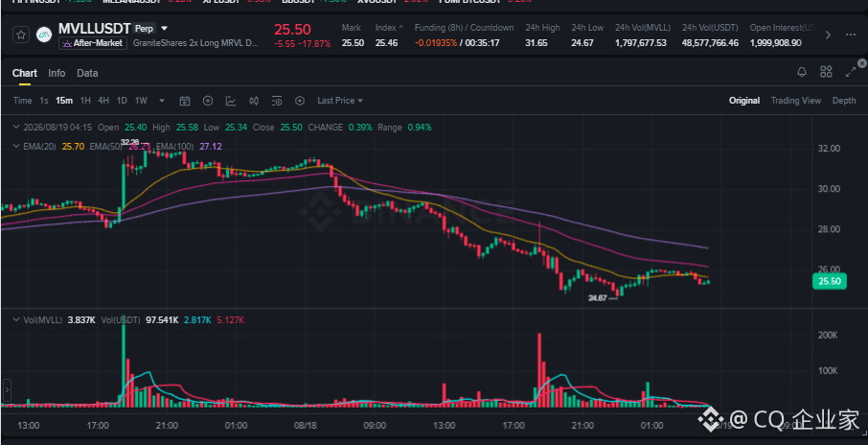Open the MVLLUSDT symbol selector dropdown arrow
This screenshot has width=868, height=445.
click(x=165, y=28)
